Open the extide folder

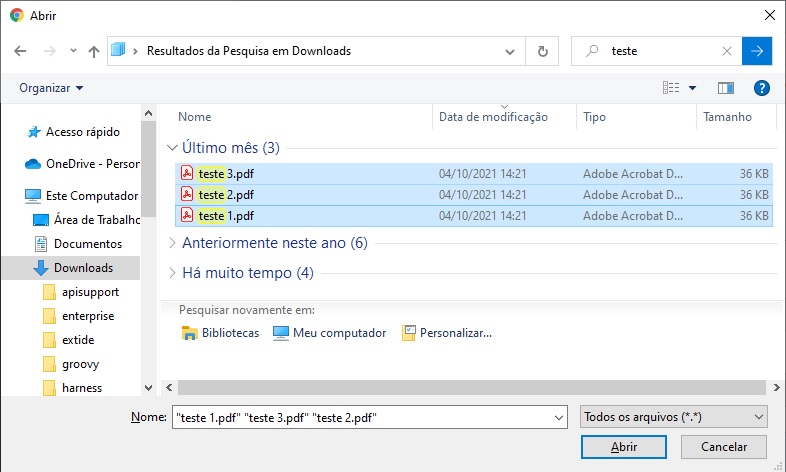(69, 340)
